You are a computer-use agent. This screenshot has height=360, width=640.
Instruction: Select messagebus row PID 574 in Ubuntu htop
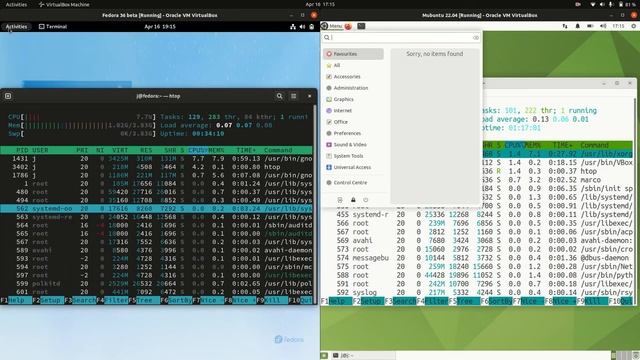477,258
